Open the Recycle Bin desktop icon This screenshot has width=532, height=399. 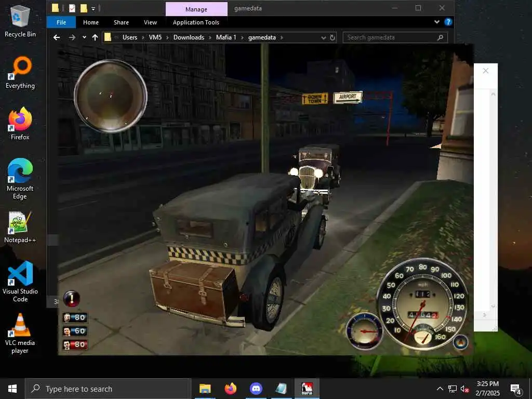(x=20, y=21)
